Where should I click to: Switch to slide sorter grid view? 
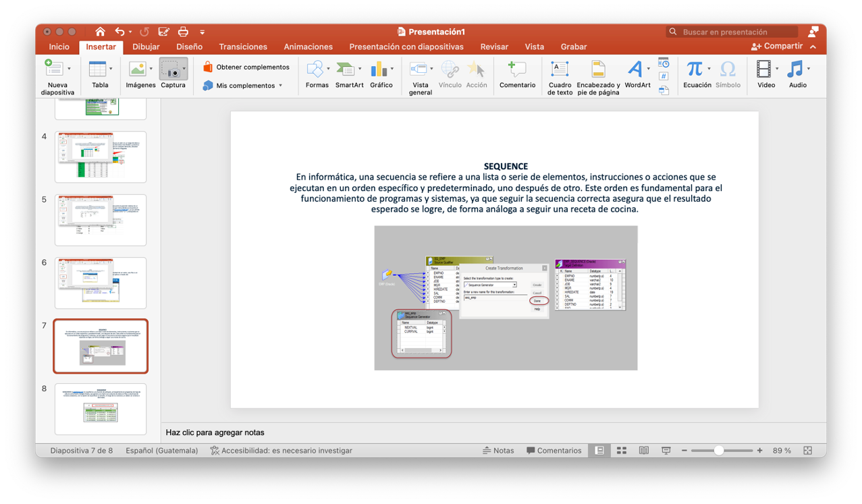click(x=622, y=451)
